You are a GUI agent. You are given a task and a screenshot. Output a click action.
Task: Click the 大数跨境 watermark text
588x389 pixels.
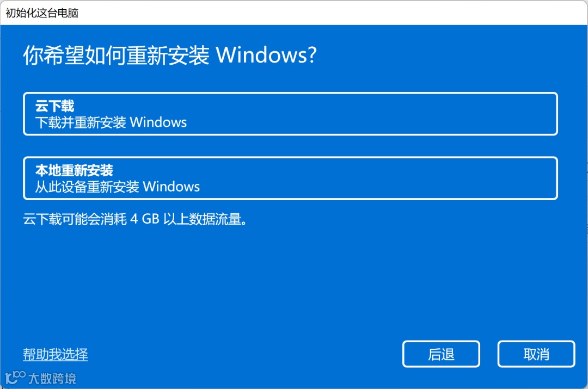tap(52, 379)
